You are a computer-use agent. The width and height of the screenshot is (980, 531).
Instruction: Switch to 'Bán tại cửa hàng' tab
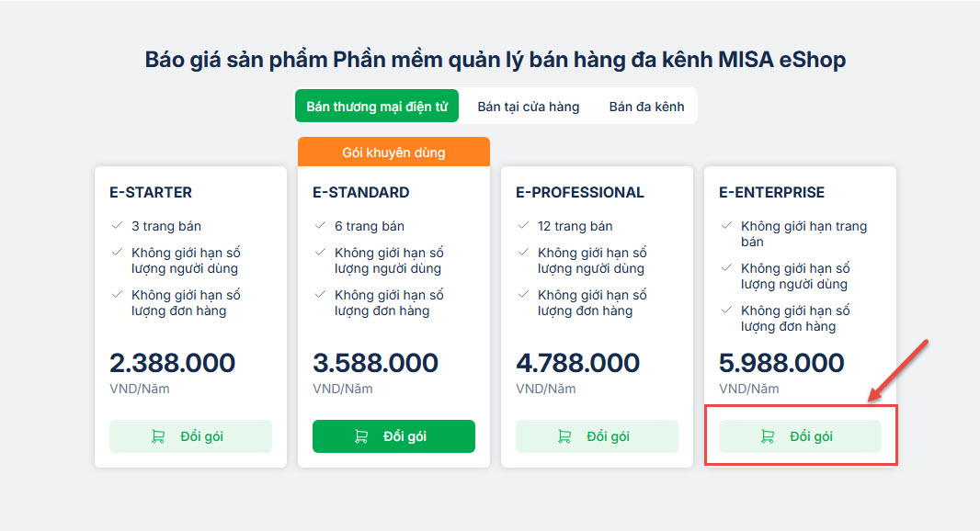click(529, 107)
